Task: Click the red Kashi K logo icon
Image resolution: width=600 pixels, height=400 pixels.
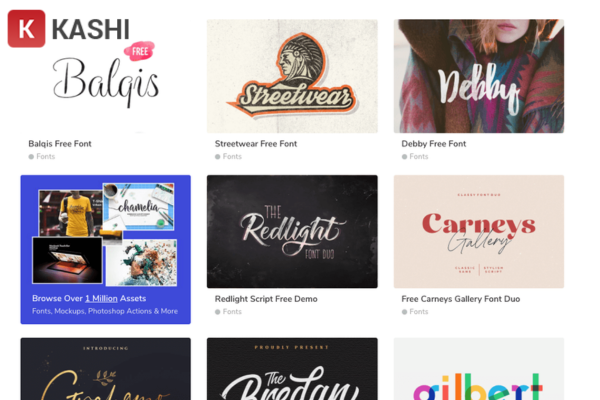Action: pyautogui.click(x=26, y=29)
